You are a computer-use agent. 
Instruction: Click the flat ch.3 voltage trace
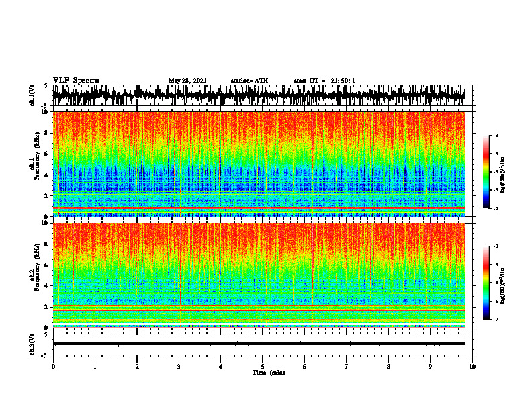tap(259, 344)
